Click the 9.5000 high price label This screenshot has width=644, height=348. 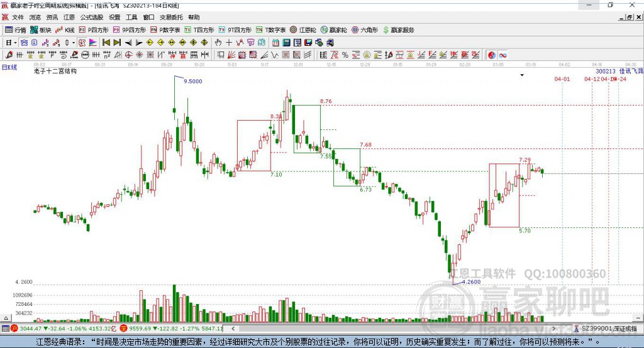pyautogui.click(x=192, y=81)
